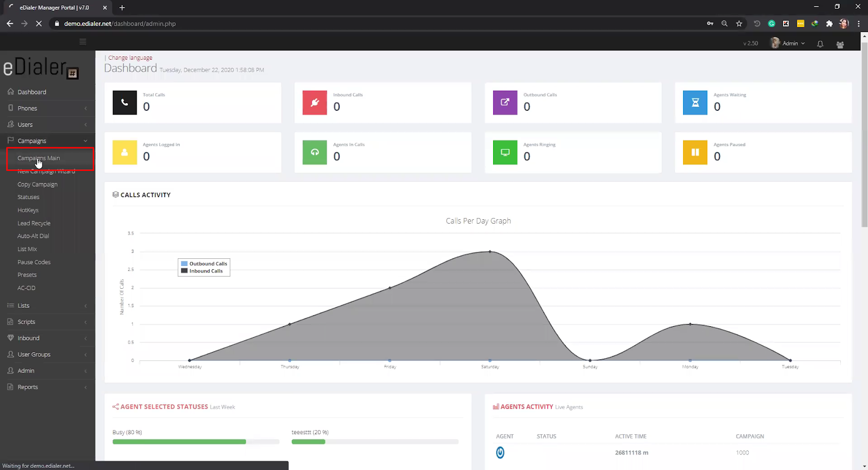Click the teeesttt (20 %) progress bar
The image size is (868, 470).
pyautogui.click(x=375, y=442)
